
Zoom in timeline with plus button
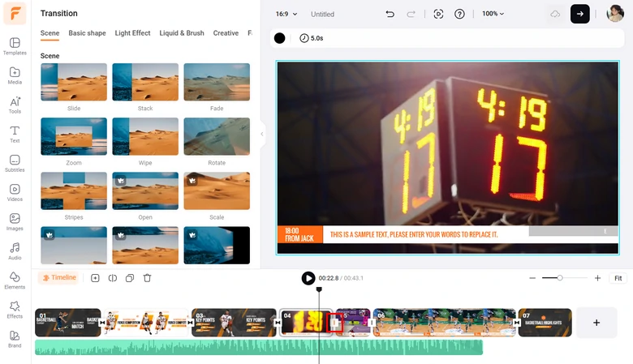597,278
